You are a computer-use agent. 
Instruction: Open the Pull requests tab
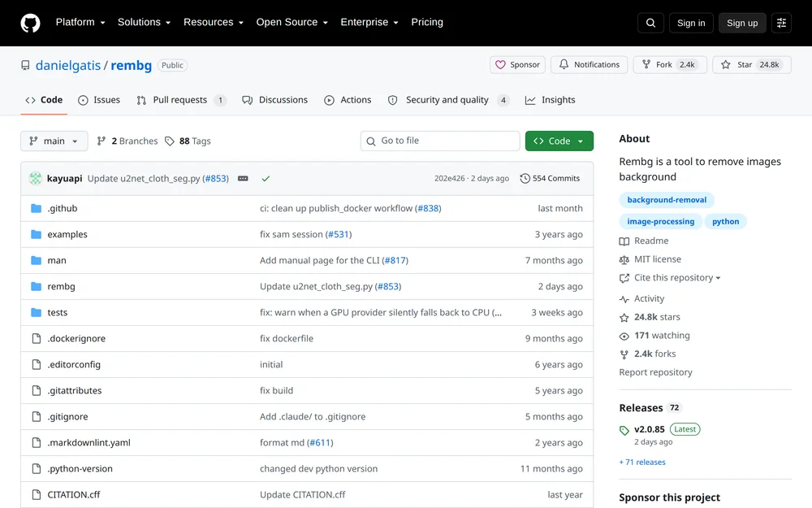(x=181, y=100)
